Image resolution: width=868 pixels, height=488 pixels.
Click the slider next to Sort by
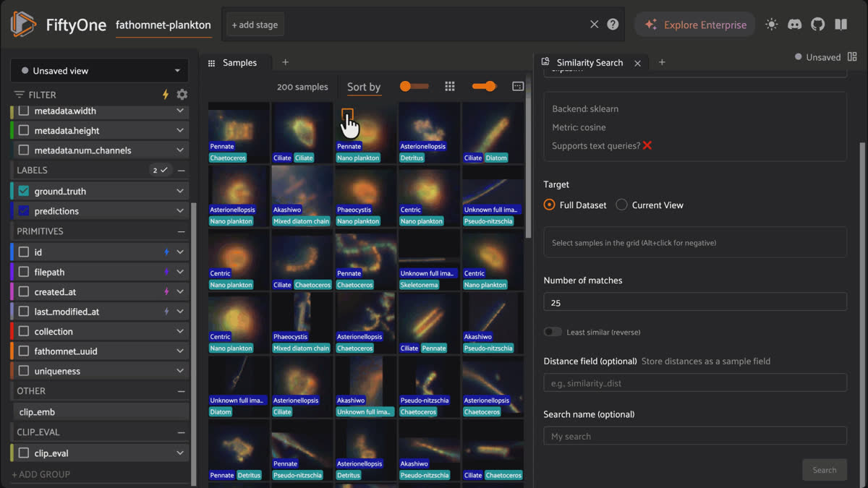[414, 87]
